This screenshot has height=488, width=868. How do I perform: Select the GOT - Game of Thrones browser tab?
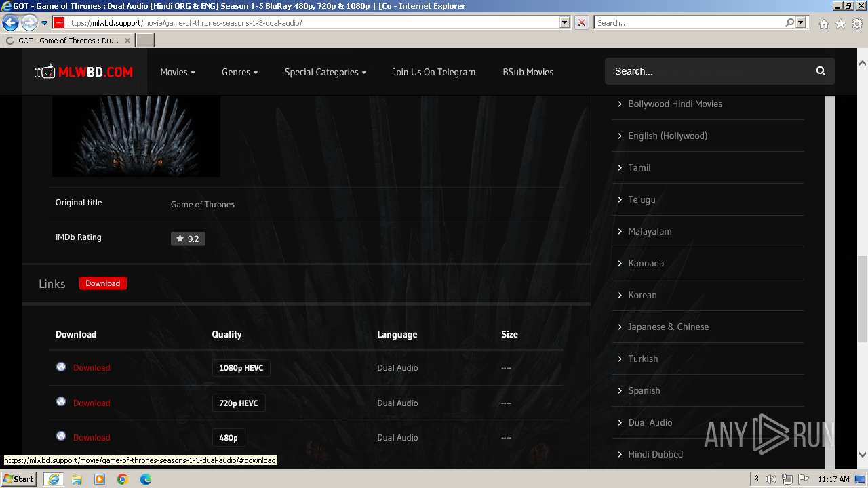click(x=67, y=41)
